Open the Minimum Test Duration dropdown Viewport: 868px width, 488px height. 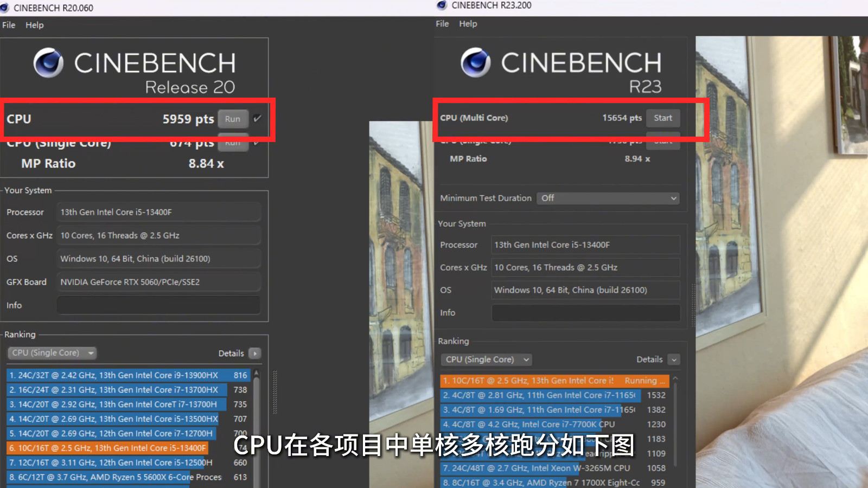click(608, 198)
